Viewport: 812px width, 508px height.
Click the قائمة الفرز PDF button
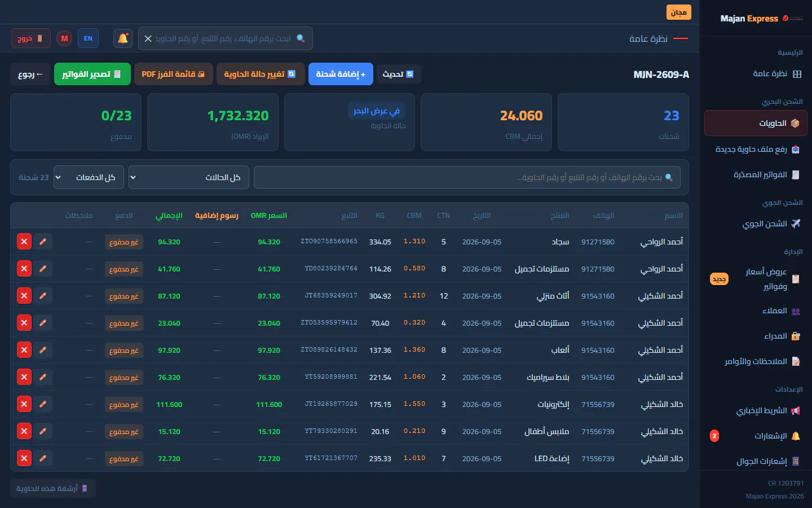coord(174,74)
